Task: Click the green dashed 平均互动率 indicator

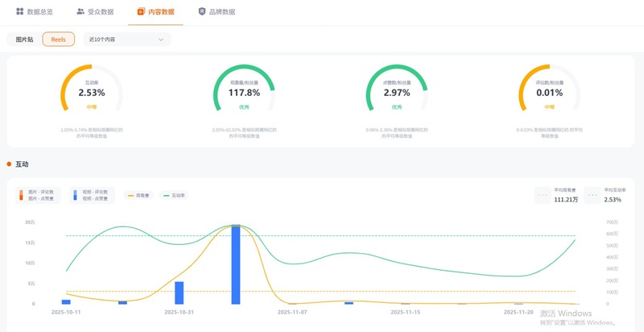Action: [x=593, y=195]
